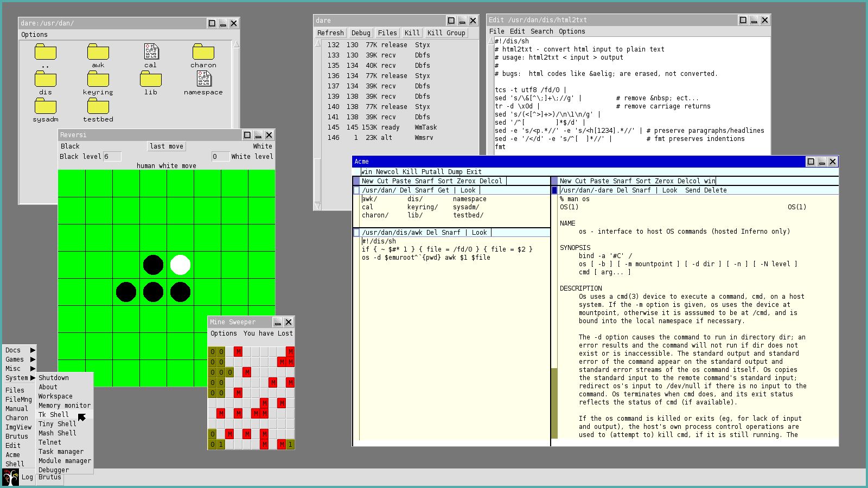Select Tk Shell from System menu
The height and width of the screenshot is (488, 868).
click(54, 415)
